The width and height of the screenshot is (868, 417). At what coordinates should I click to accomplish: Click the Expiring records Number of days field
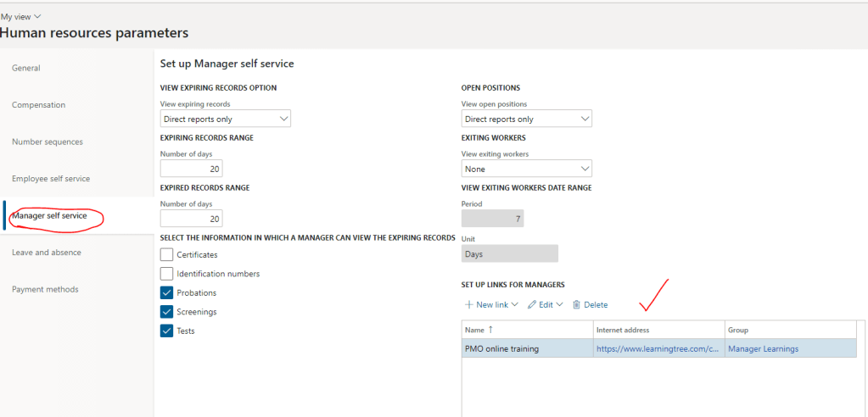[x=191, y=169]
